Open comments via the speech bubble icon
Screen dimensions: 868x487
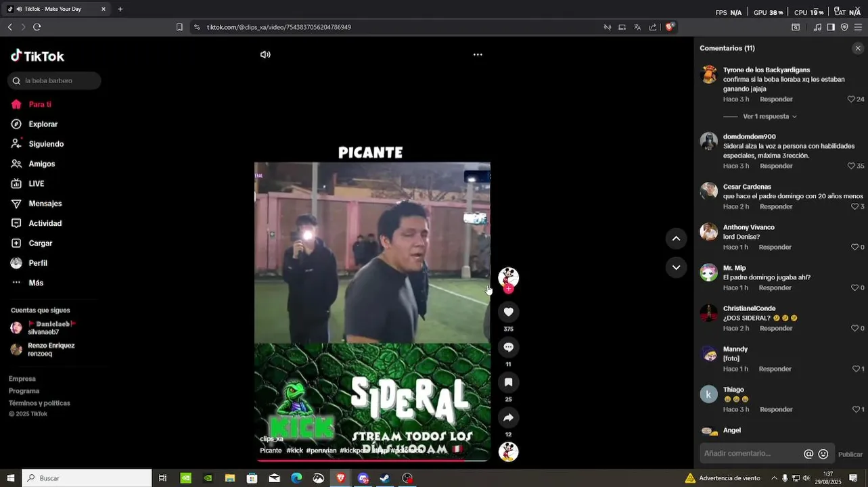509,347
